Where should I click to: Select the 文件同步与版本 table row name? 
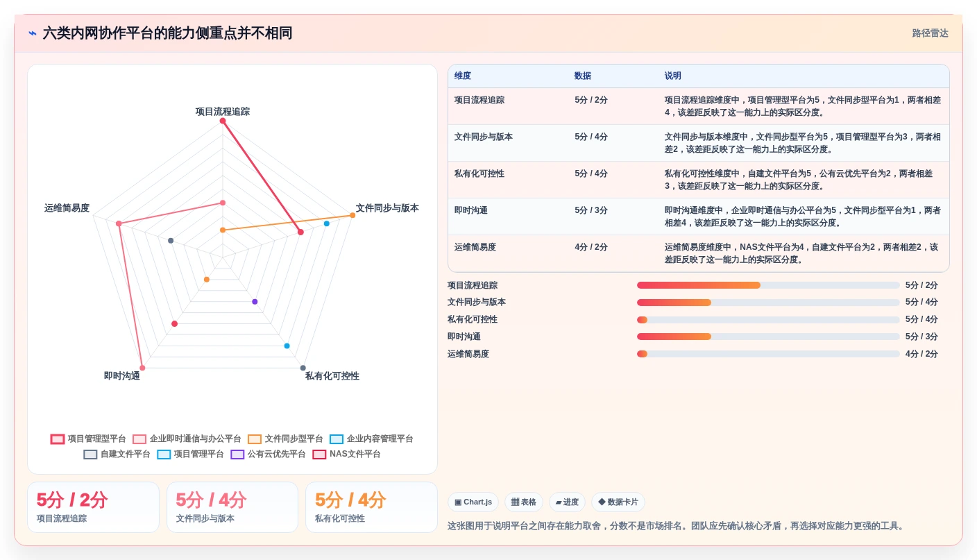pos(484,137)
